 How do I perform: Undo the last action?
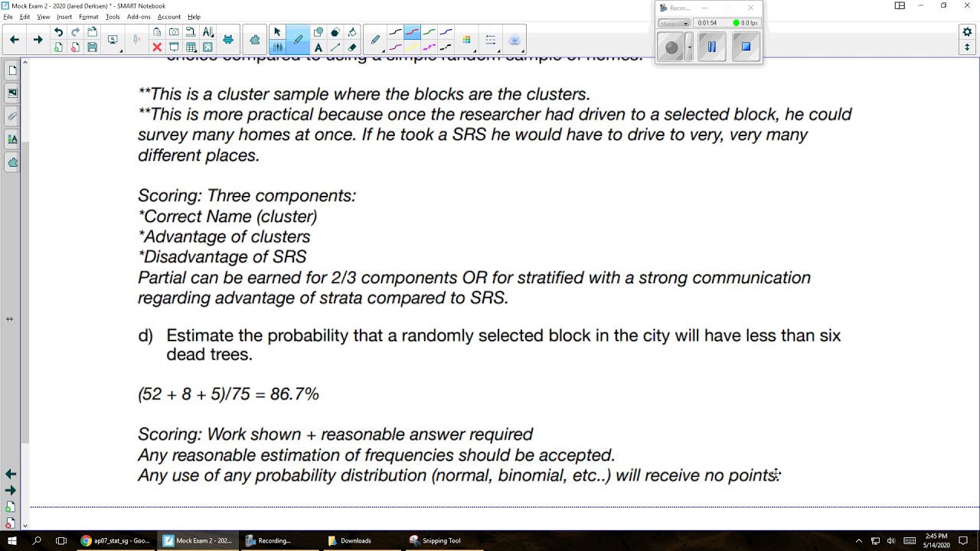click(x=58, y=32)
